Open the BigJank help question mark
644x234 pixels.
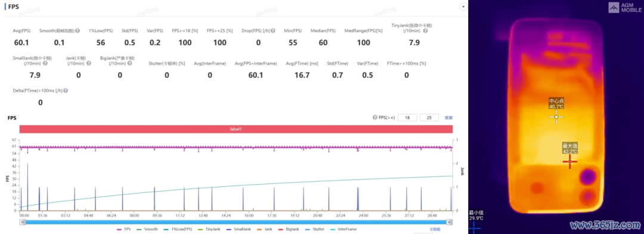coord(130,64)
